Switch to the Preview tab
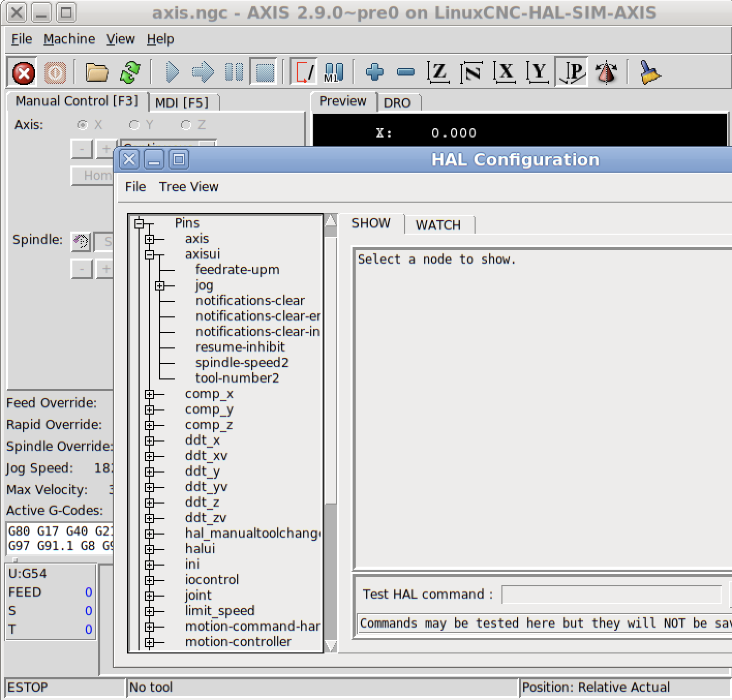The image size is (732, 700). click(343, 101)
